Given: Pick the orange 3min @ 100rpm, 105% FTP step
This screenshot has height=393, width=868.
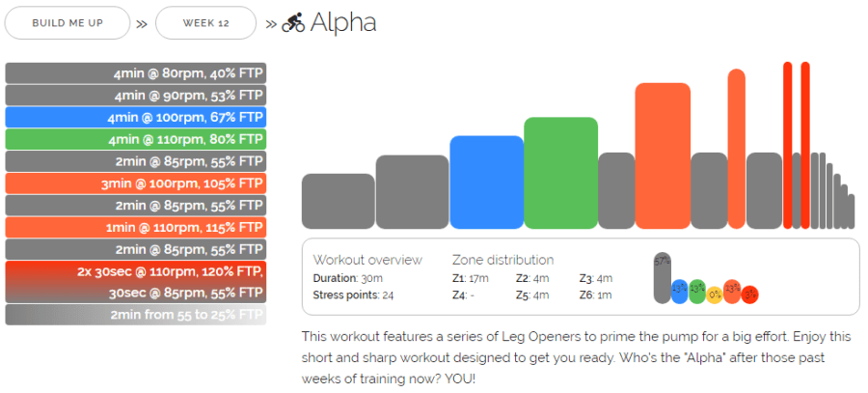Looking at the screenshot, I should [x=135, y=183].
